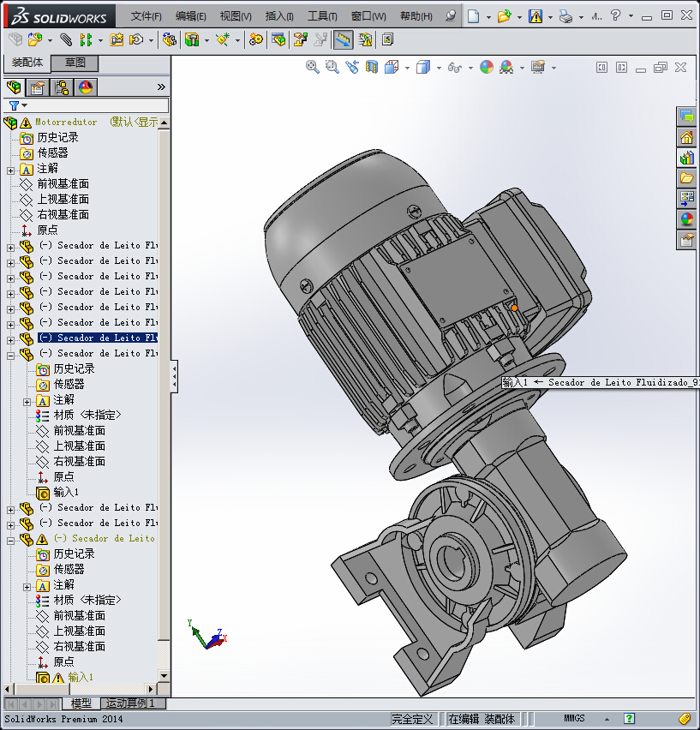Open the PropertyManager tab icon
700x730 pixels.
click(38, 87)
